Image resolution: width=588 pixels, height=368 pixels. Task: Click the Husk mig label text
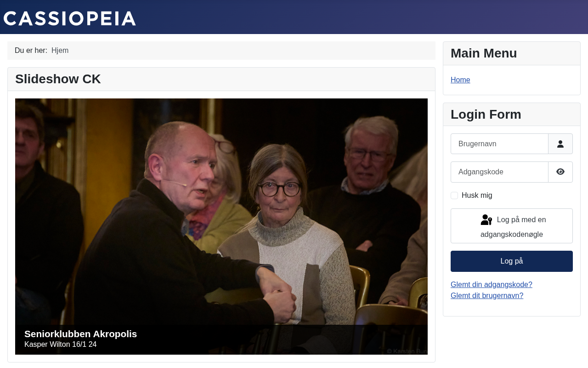click(x=477, y=195)
